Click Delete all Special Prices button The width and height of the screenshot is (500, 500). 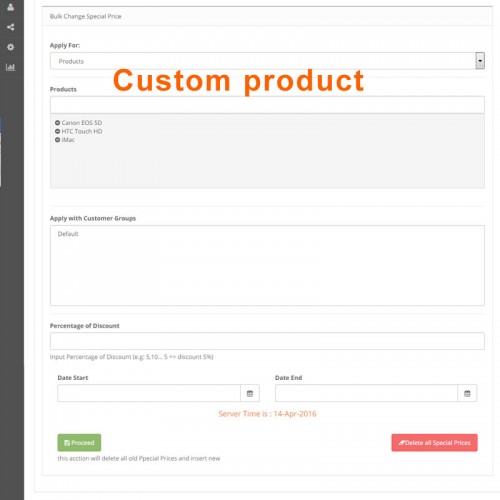[434, 443]
